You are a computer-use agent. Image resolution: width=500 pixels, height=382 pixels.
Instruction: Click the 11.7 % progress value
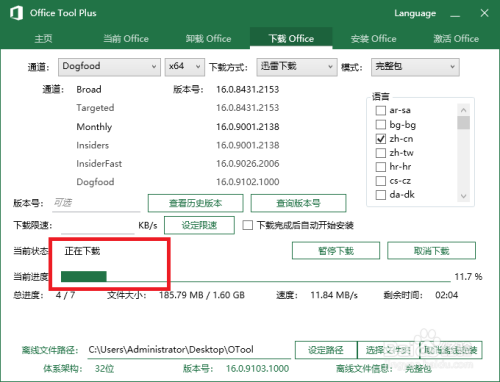coord(468,277)
